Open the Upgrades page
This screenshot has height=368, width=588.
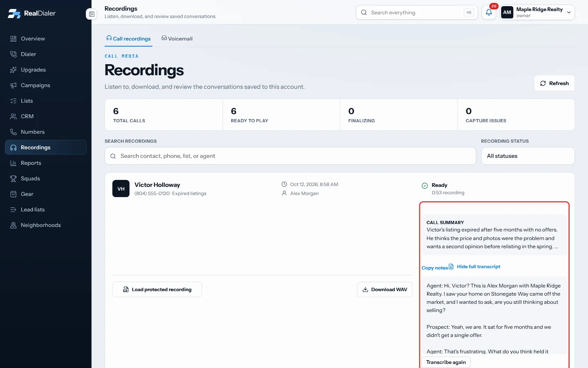(46, 70)
